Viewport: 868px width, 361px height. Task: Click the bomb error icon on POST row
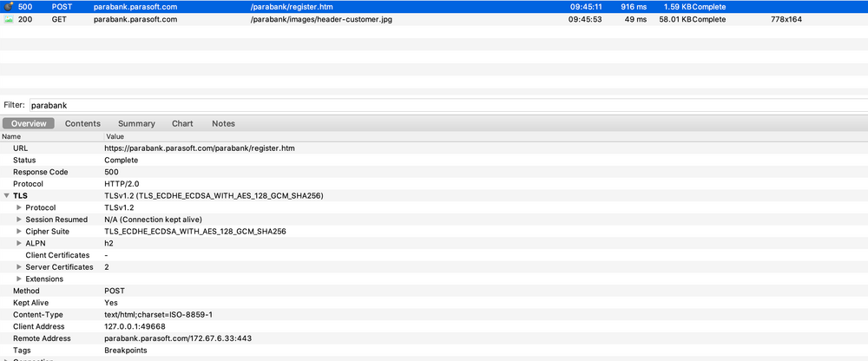[x=9, y=7]
